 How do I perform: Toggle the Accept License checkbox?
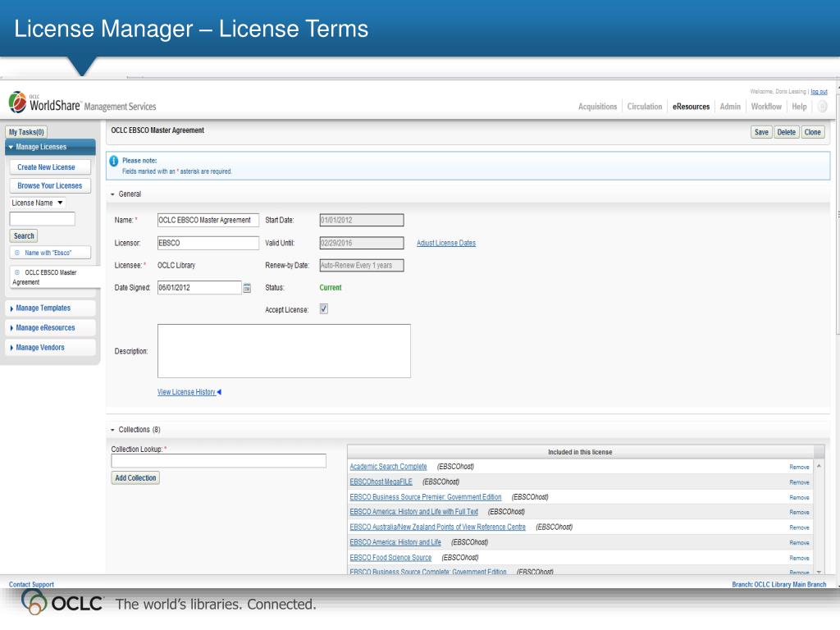(x=323, y=309)
